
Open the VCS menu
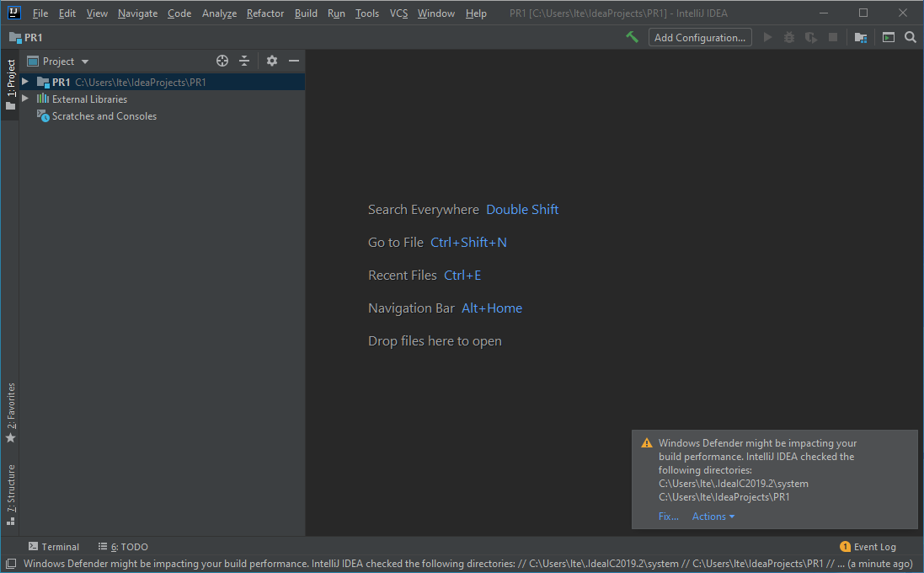(x=398, y=13)
